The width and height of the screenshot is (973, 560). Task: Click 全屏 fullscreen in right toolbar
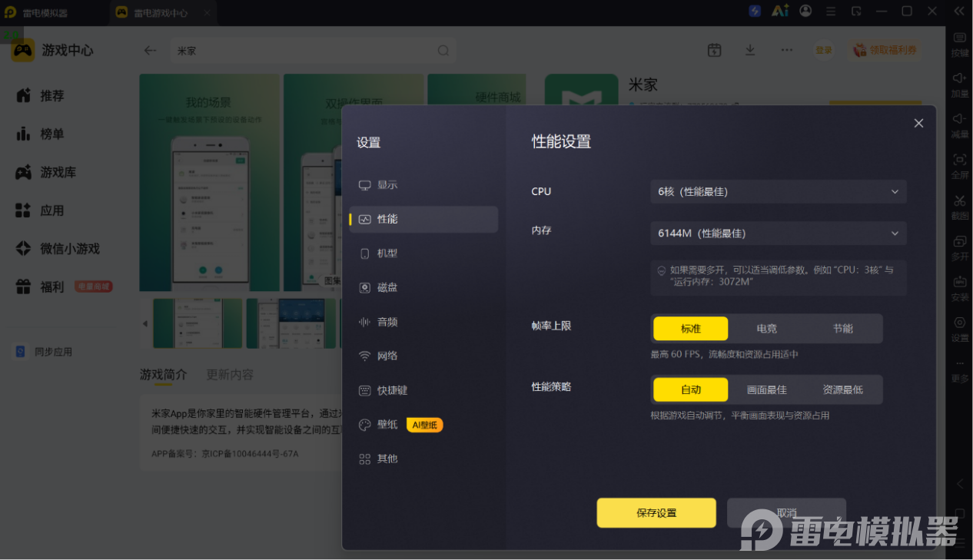coord(960,167)
